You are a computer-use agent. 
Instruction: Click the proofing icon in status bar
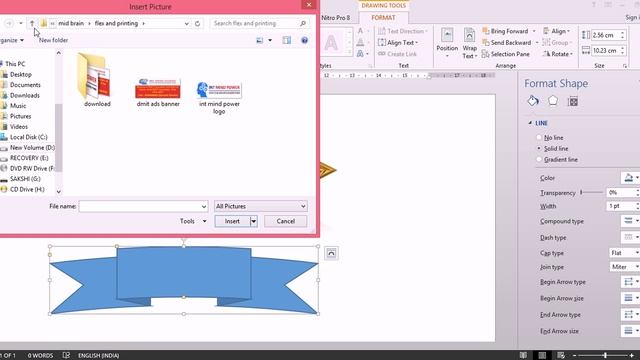[x=66, y=356]
